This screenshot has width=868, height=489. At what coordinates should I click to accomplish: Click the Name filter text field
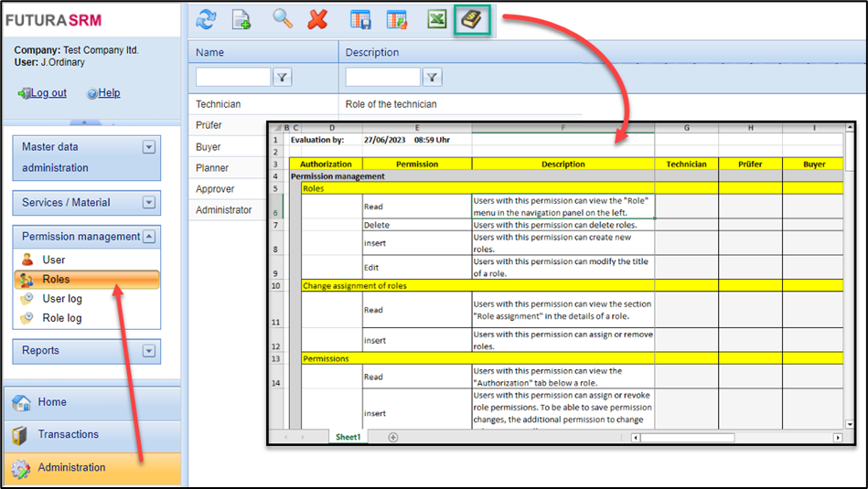233,78
